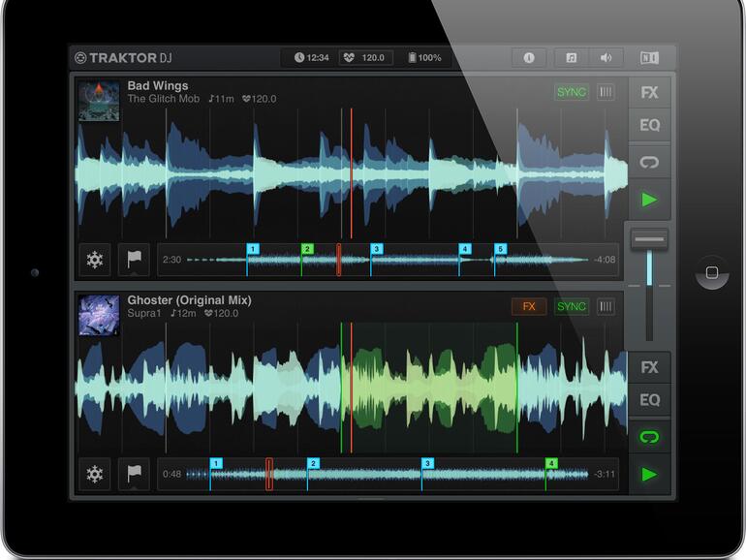The image size is (746, 560).
Task: Tap the 11m key label on Bad Wings
Action: pos(221,99)
